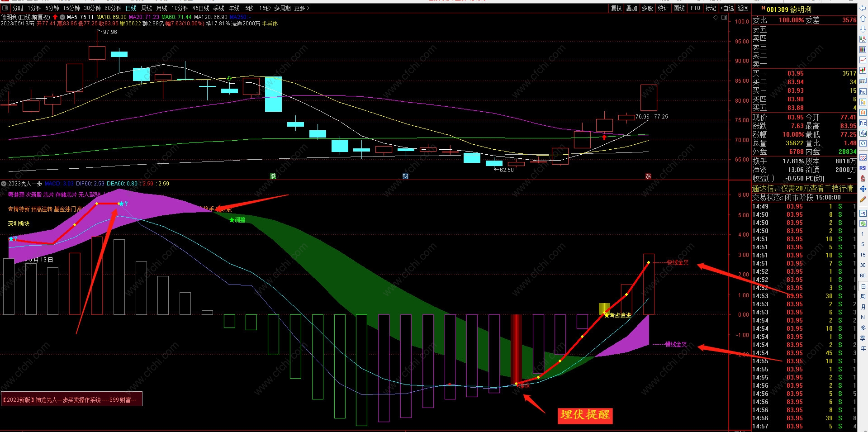Switch to 周线 weekly tab

pyautogui.click(x=147, y=8)
